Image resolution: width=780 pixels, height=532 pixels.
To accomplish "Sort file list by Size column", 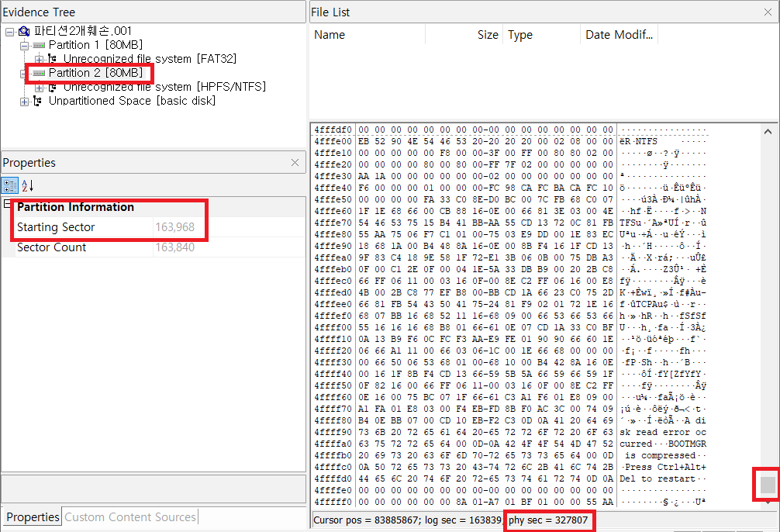I will (488, 35).
